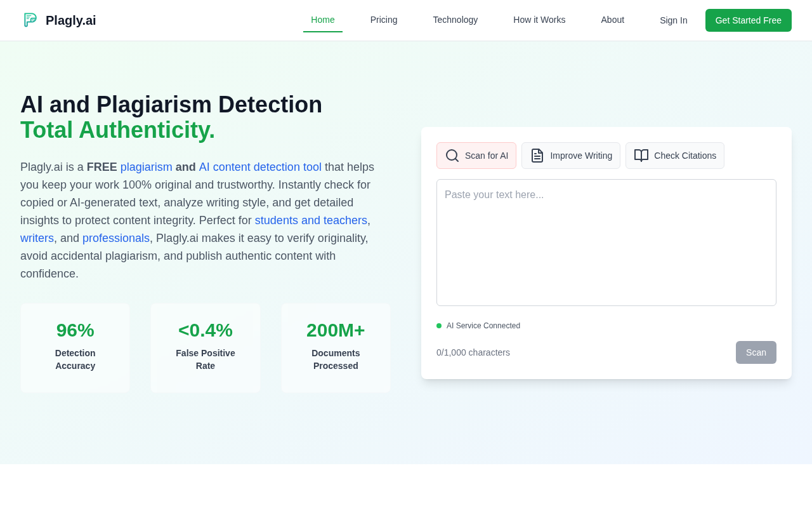Visit the students and teachers link

pyautogui.click(x=311, y=220)
